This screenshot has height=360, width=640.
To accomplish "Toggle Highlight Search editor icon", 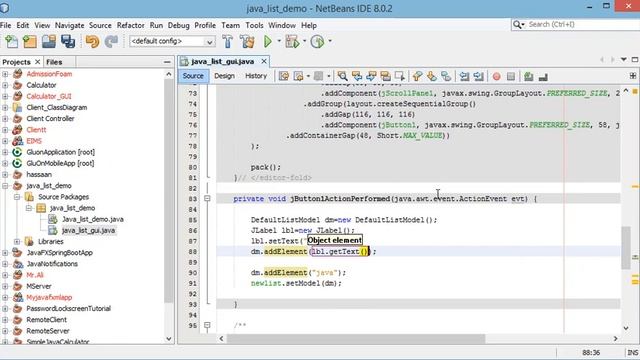I will [385, 76].
